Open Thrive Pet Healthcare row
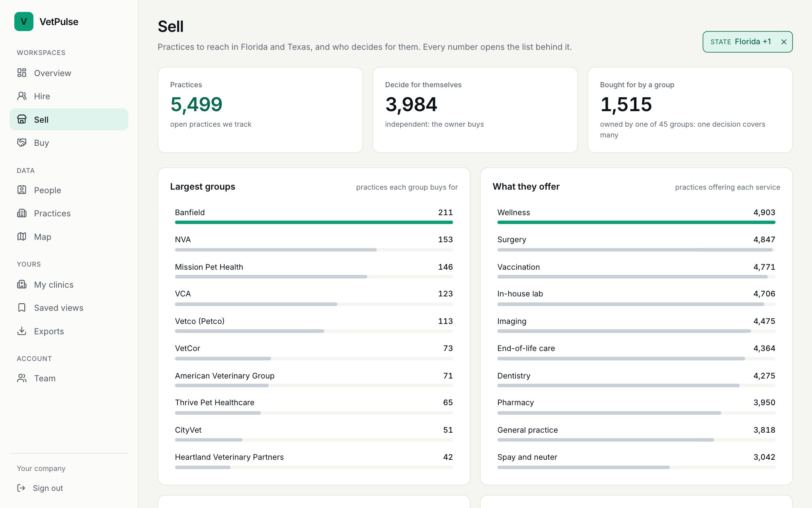 pos(314,406)
